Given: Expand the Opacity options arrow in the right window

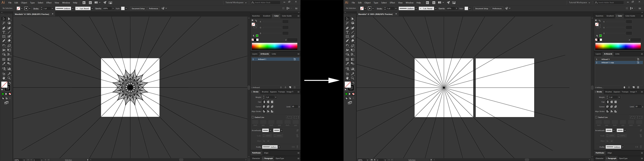Looking at the screenshot, I should (x=457, y=9).
